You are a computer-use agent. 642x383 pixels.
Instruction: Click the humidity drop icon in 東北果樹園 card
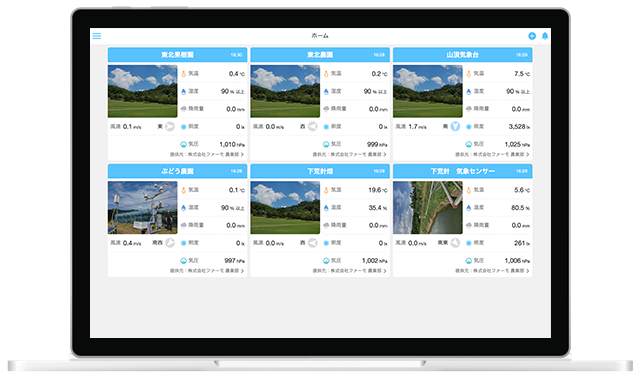(x=184, y=91)
